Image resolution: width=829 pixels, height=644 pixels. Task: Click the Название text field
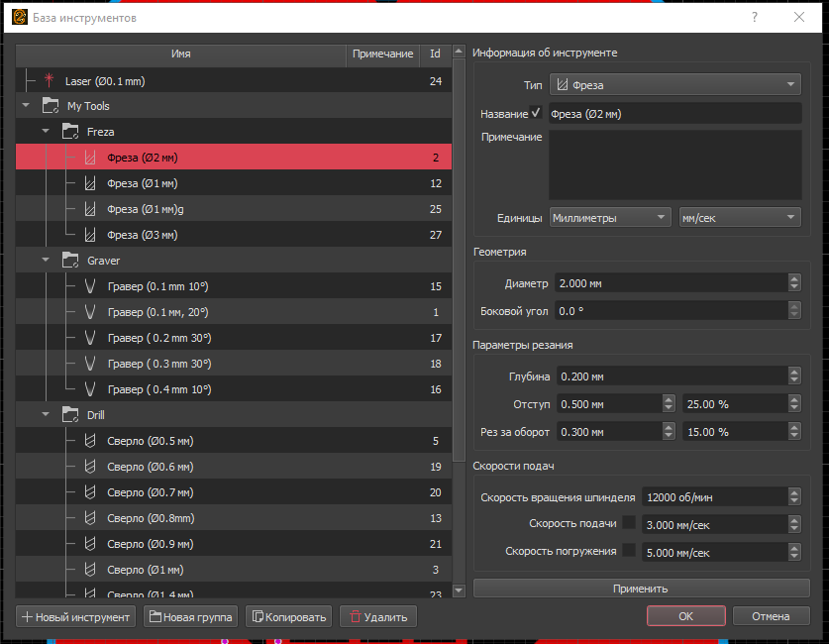675,113
